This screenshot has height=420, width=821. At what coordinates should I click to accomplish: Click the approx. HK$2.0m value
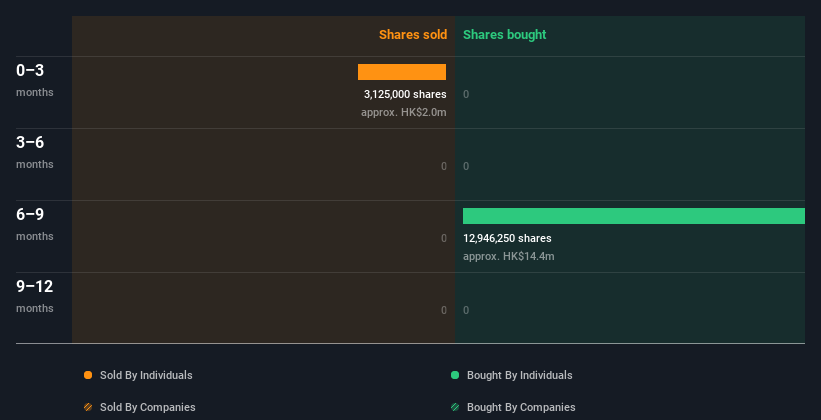point(404,112)
